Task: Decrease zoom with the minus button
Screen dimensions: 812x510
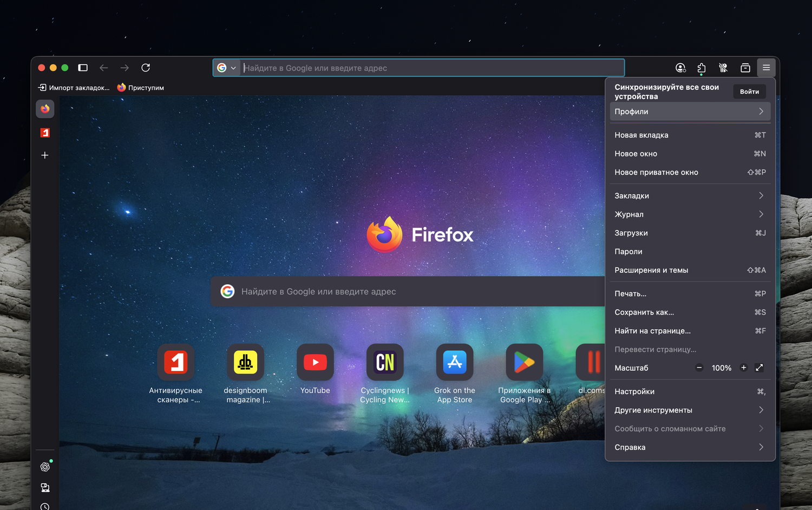Action: (699, 368)
